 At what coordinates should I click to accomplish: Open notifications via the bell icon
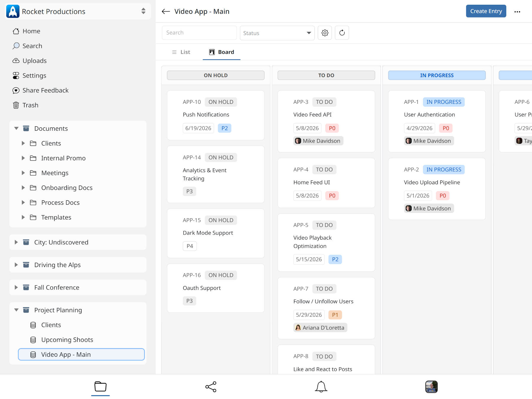tap(321, 387)
